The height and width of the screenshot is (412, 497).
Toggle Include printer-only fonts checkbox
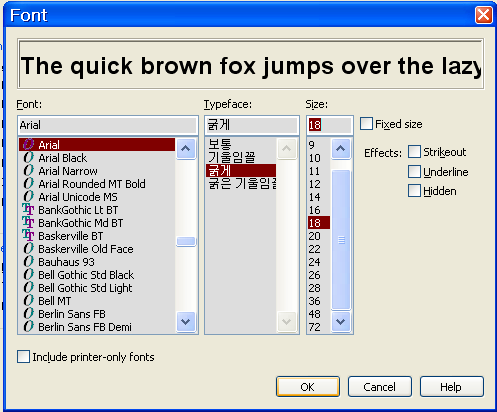(x=23, y=357)
